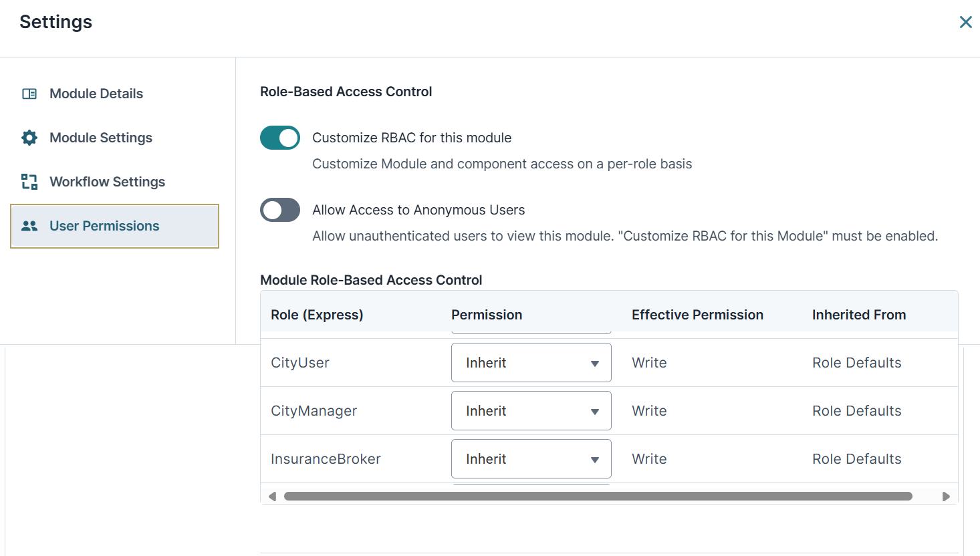Screen dimensions: 980x556
Task: Click the Permission column header
Action: click(487, 315)
